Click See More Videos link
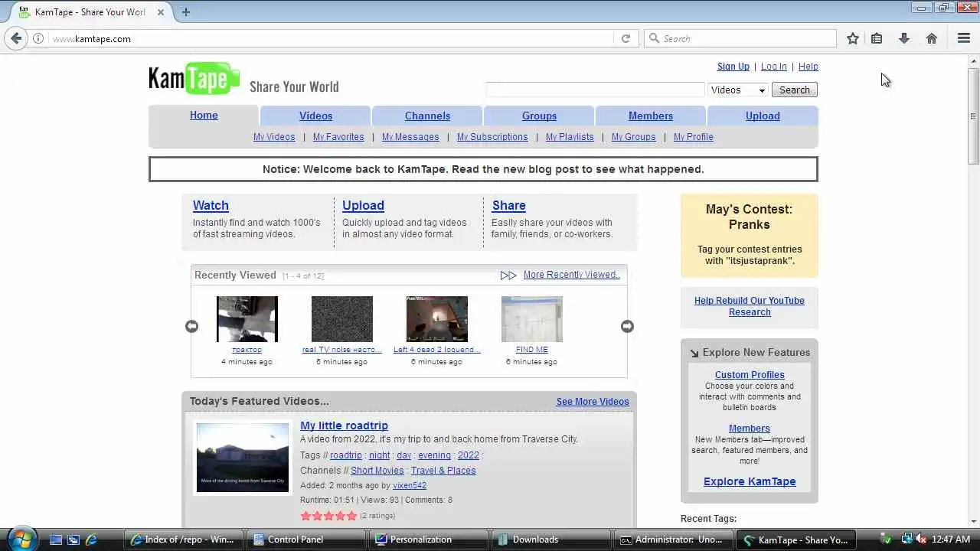Viewport: 980px width, 551px height. 593,402
